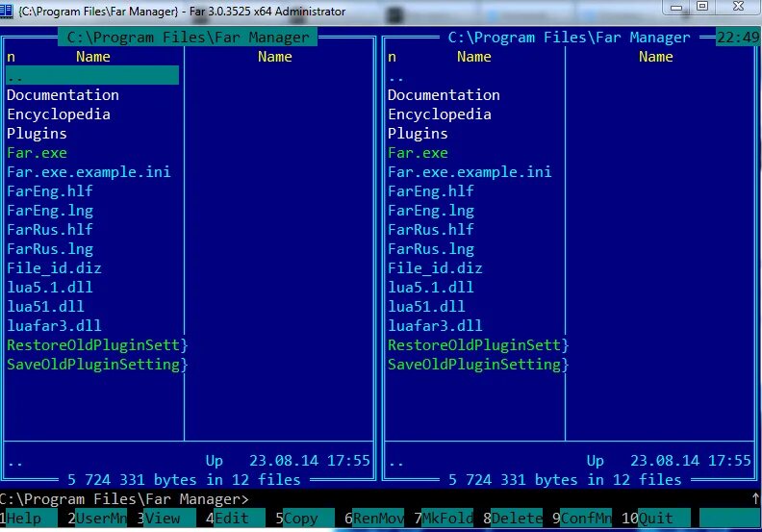Screen dimensions: 762x532
Task: Maximize the Far Manager window
Action: [x=702, y=7]
